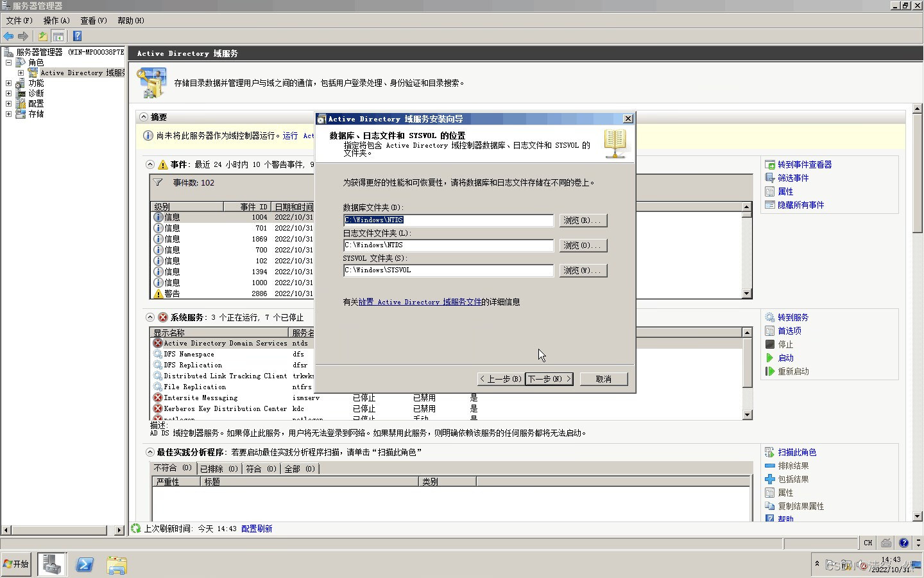924x578 pixels.
Task: Click the 数据库文件夹 path input field
Action: (449, 220)
